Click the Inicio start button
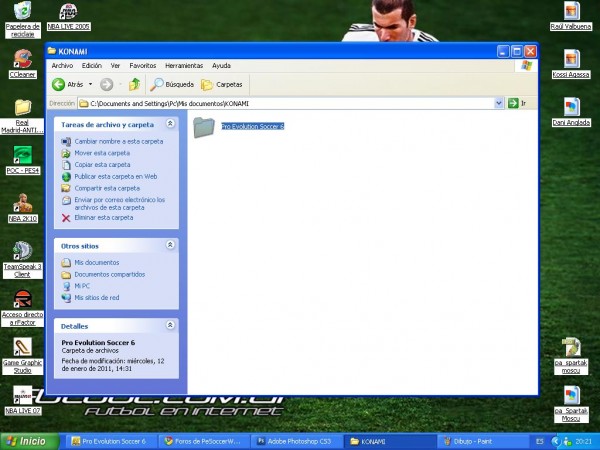The width and height of the screenshot is (600, 450). (30, 441)
